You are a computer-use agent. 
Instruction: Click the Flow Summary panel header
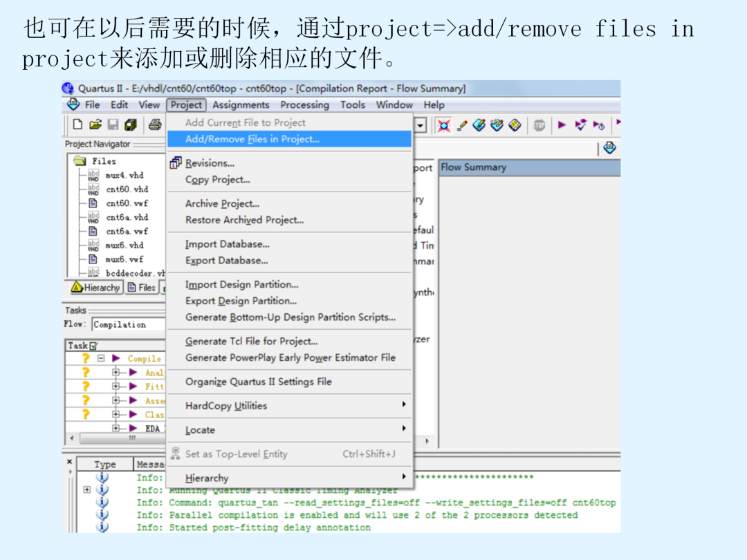point(529,167)
